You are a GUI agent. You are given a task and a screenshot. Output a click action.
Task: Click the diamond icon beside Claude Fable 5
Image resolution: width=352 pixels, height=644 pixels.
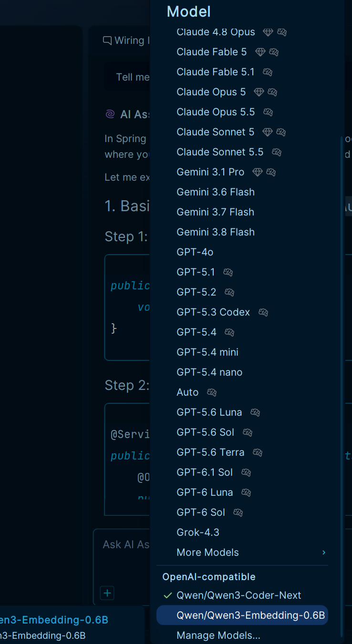[x=260, y=52]
